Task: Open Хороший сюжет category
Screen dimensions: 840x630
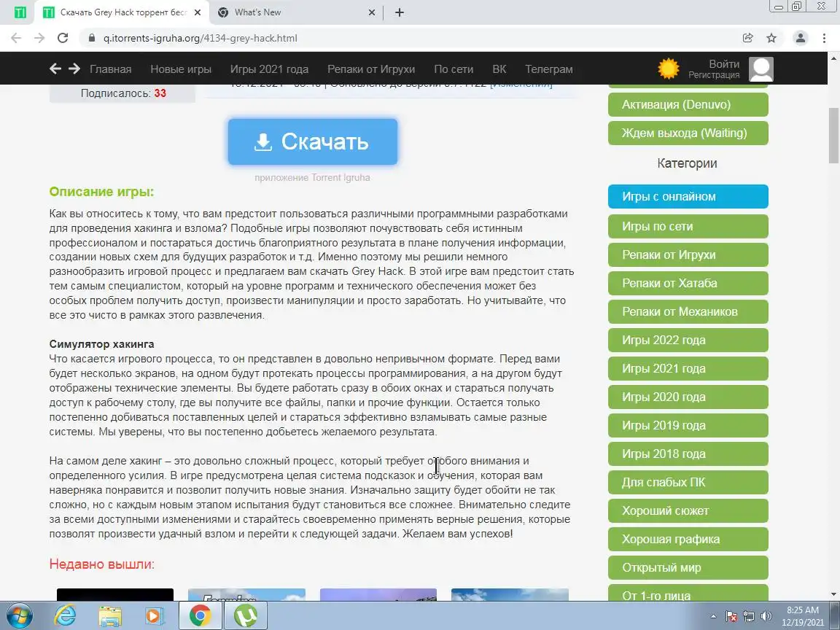Action: [x=688, y=510]
